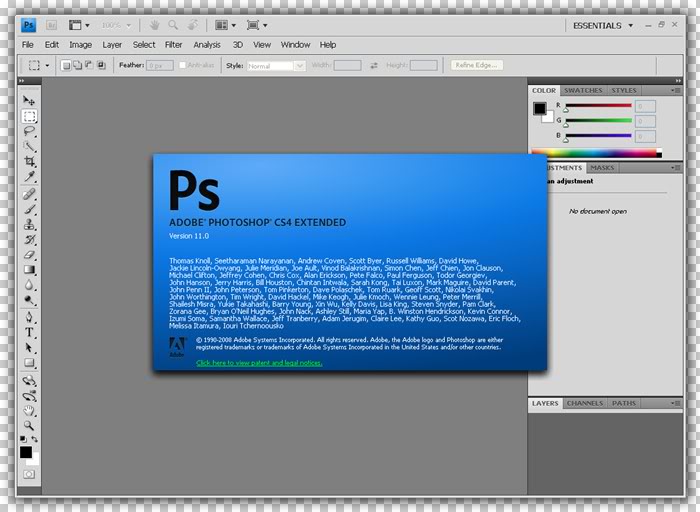The width and height of the screenshot is (700, 512).
Task: Select the Eraser tool
Action: click(29, 255)
